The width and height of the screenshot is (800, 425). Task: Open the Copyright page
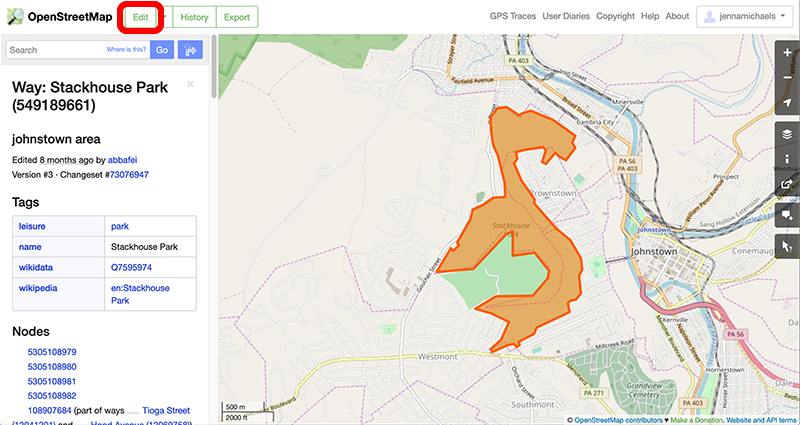tap(615, 16)
